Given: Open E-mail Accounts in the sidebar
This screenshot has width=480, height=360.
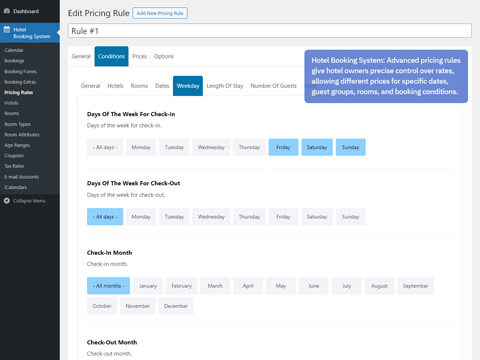Looking at the screenshot, I should (22, 177).
